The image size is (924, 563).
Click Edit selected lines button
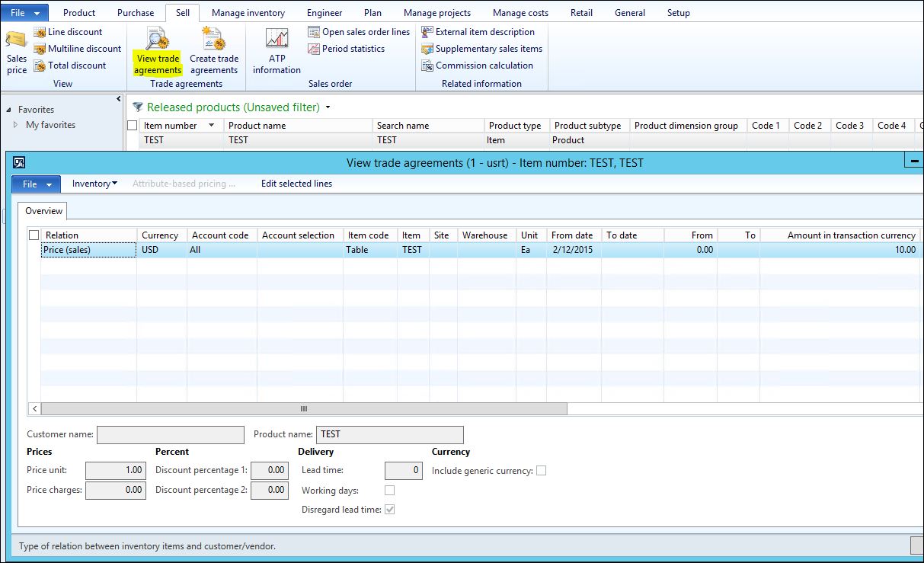coord(296,184)
